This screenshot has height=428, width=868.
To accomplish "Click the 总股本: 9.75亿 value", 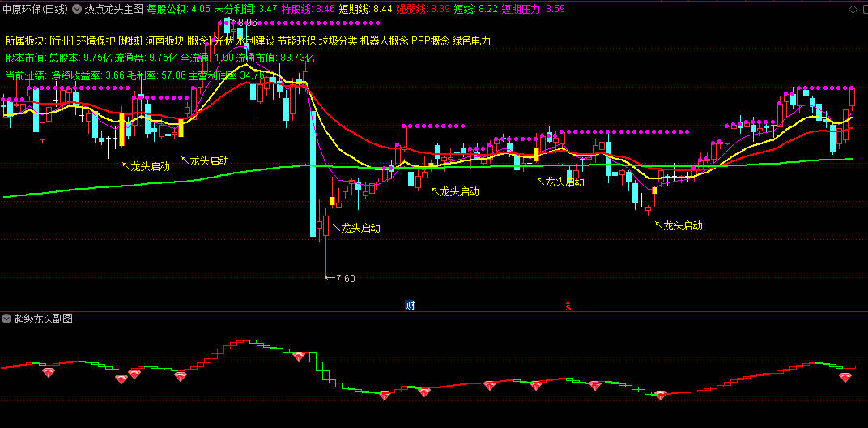I will click(x=81, y=58).
